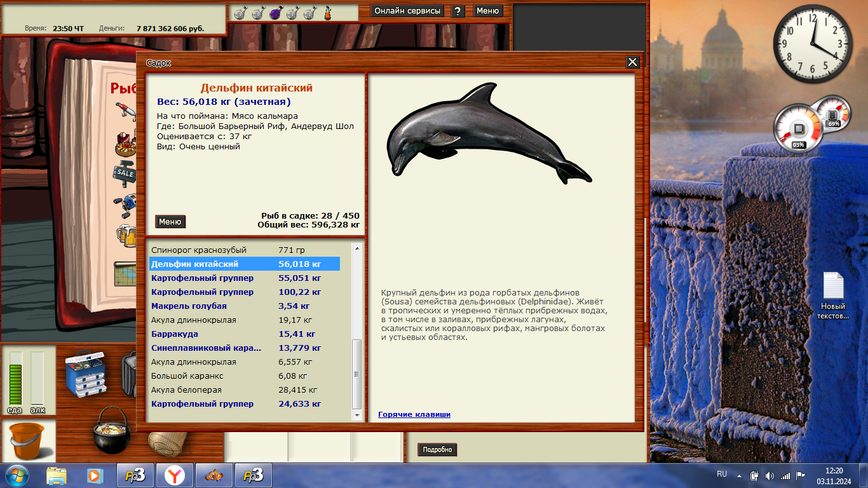The image size is (868, 488).
Task: Select the purple potion flask
Action: click(x=275, y=12)
